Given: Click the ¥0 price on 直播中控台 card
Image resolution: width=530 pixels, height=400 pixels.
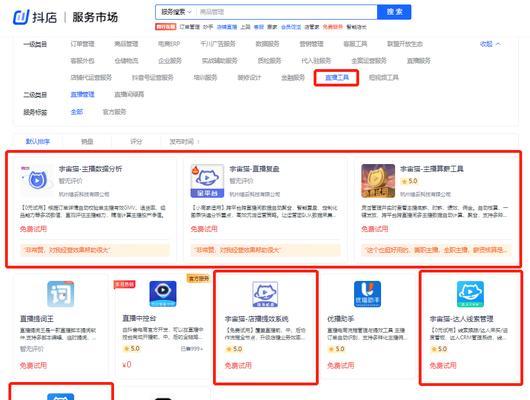Looking at the screenshot, I should [x=127, y=365].
